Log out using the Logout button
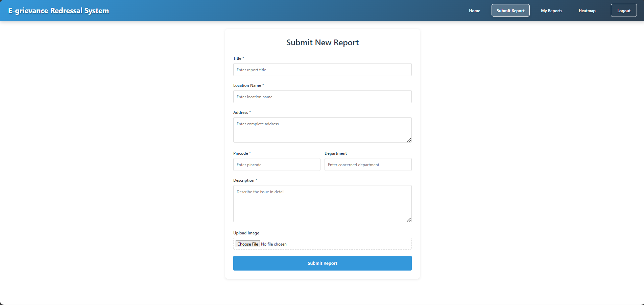The width and height of the screenshot is (644, 305). 623,10
